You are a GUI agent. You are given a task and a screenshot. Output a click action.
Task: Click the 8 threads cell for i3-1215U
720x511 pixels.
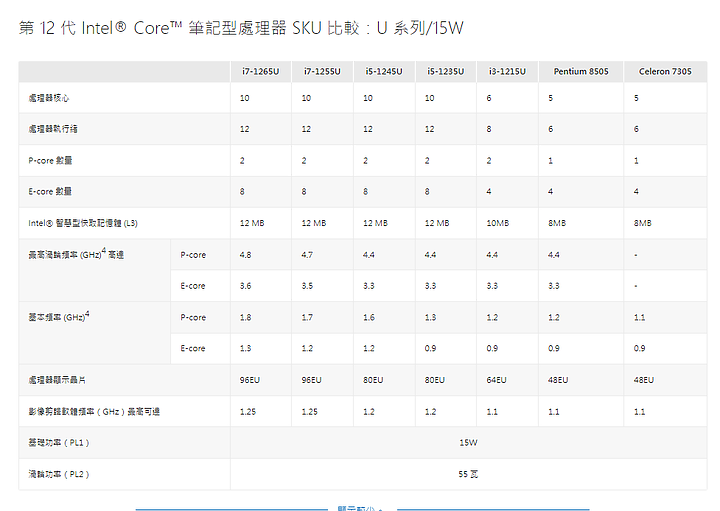pyautogui.click(x=489, y=129)
